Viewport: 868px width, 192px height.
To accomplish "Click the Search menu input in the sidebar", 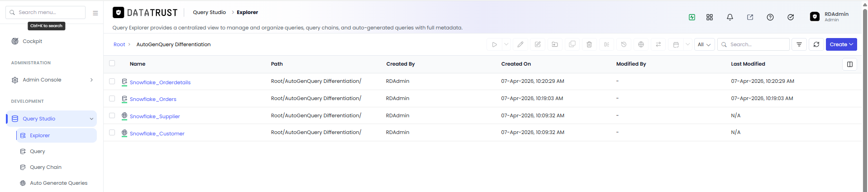I will click(45, 12).
